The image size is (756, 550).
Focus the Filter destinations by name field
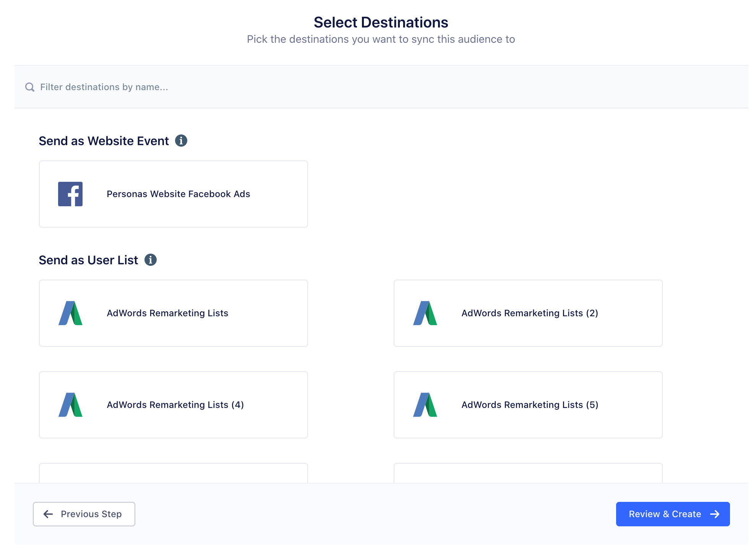pos(268,87)
